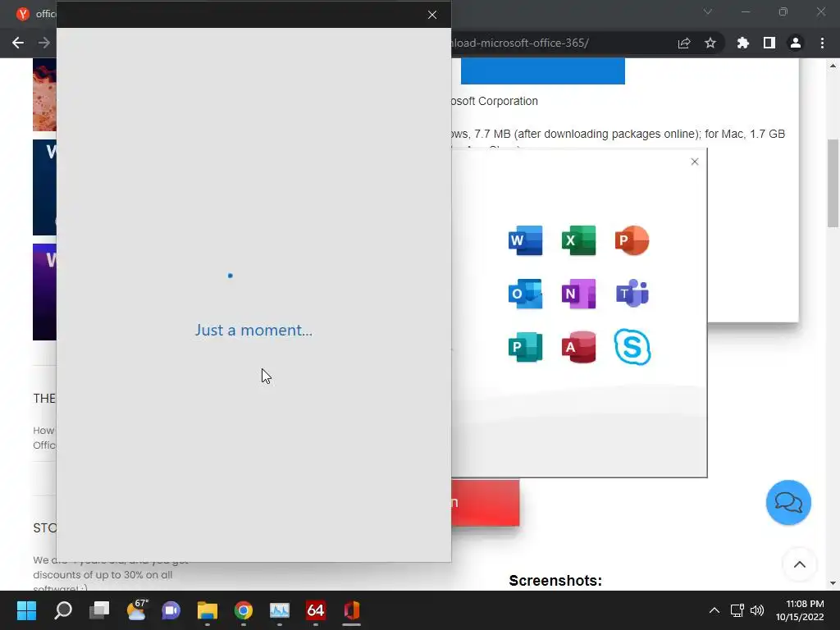This screenshot has height=630, width=840.
Task: Click the Skype icon in Office splash
Action: (632, 347)
